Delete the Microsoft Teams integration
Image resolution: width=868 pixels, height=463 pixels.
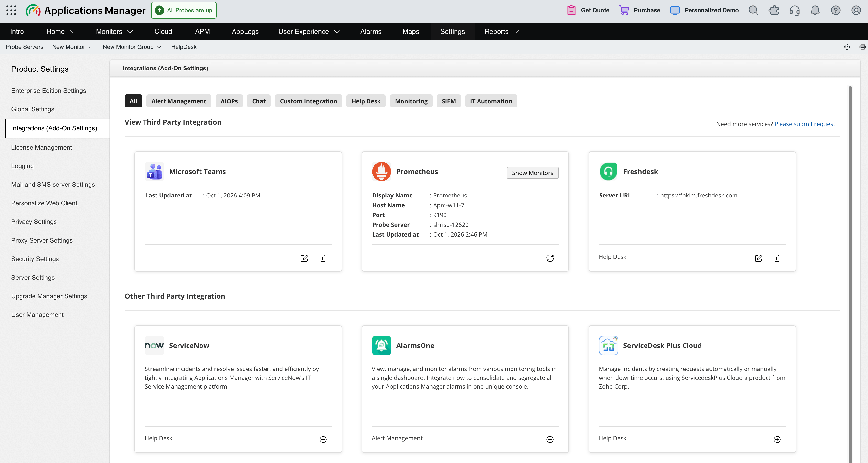click(323, 258)
